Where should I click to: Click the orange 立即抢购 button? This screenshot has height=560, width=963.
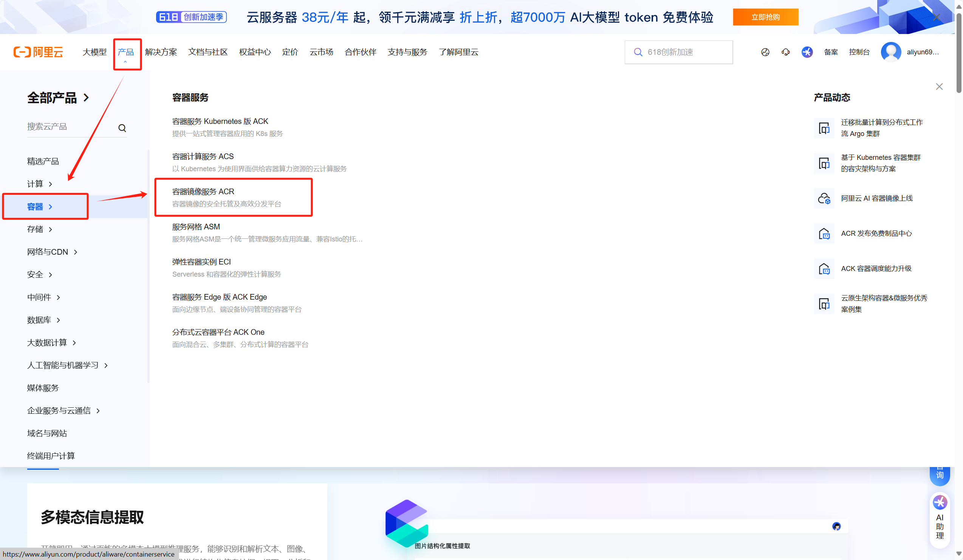(x=765, y=17)
